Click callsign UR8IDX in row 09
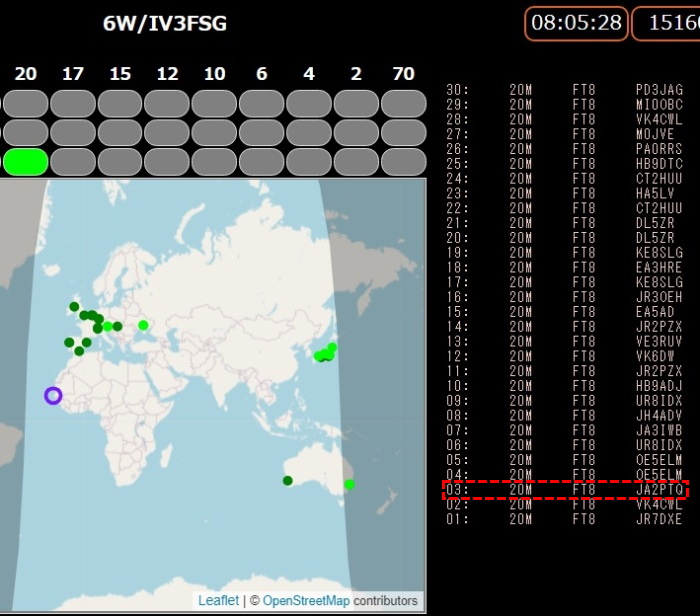 point(659,400)
